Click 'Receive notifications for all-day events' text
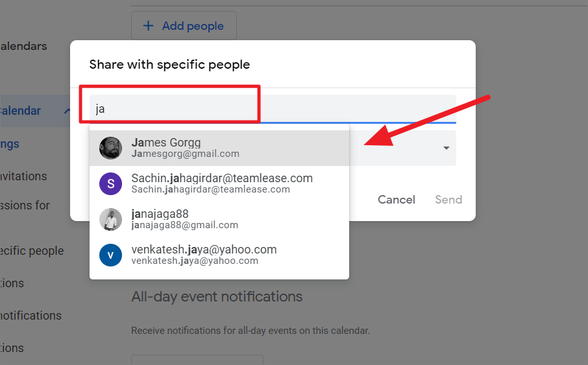Screen dimensions: 588x365 pyautogui.click(x=251, y=331)
